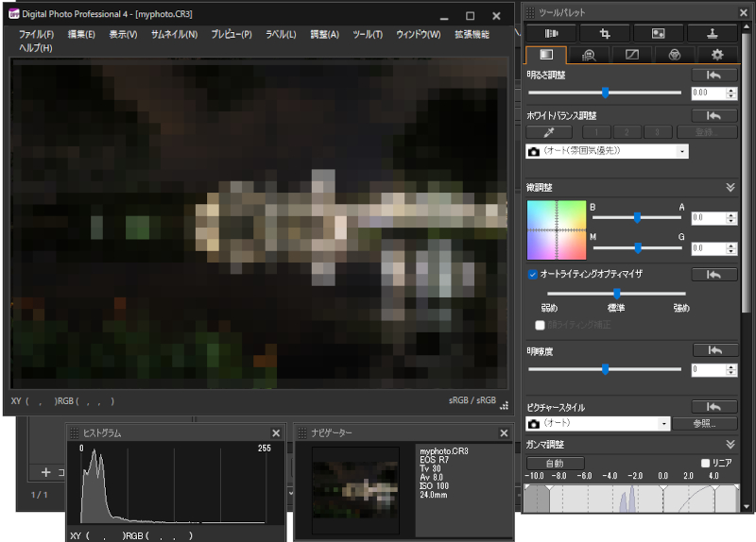
Task: Open the dust delete stamp tool
Action: pyautogui.click(x=714, y=34)
